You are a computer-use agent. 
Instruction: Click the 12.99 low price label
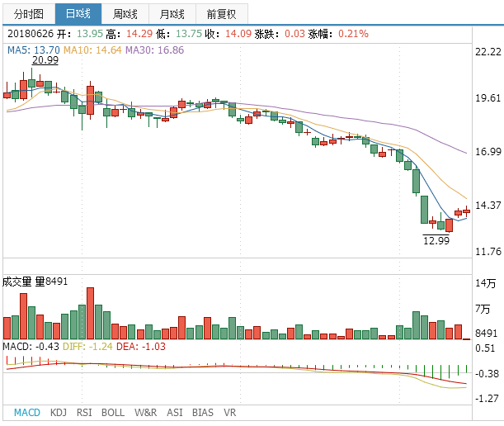click(x=436, y=240)
